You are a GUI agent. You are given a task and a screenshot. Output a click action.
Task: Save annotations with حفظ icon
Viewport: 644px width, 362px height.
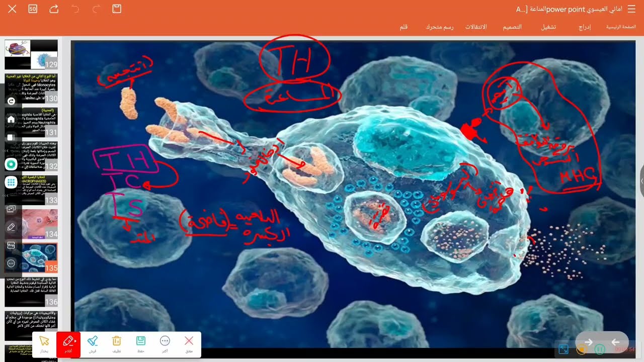click(141, 344)
